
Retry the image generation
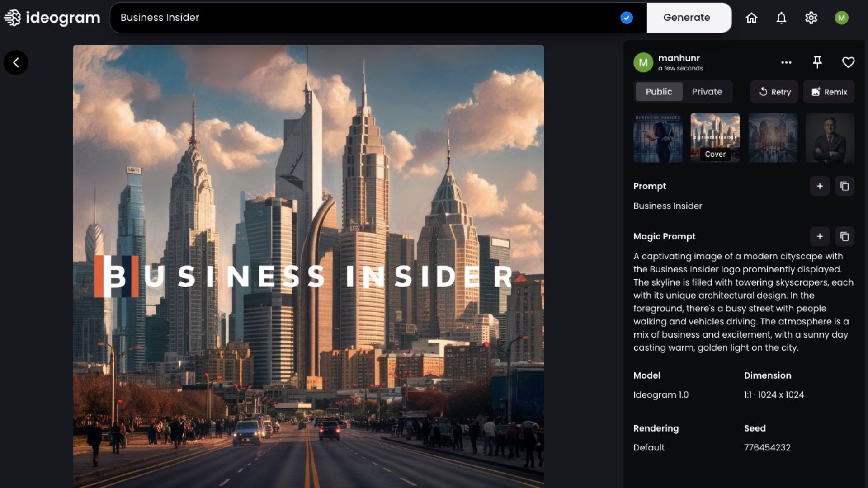click(x=774, y=92)
